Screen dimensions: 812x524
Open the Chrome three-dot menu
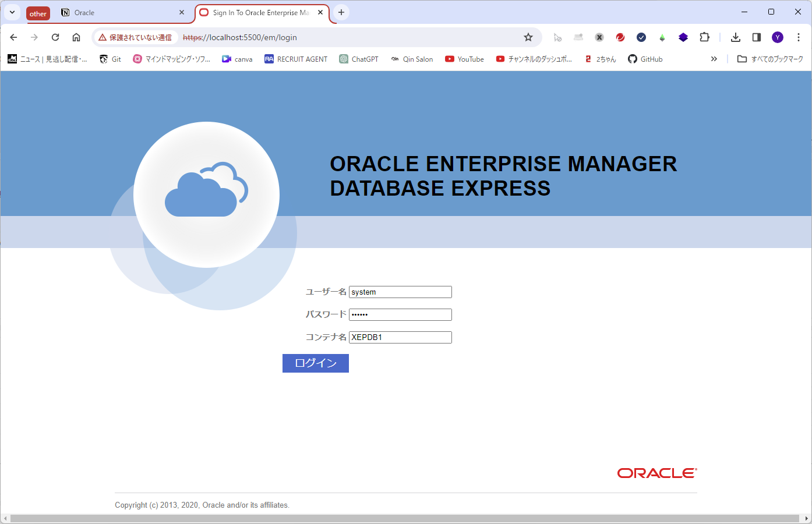click(799, 37)
